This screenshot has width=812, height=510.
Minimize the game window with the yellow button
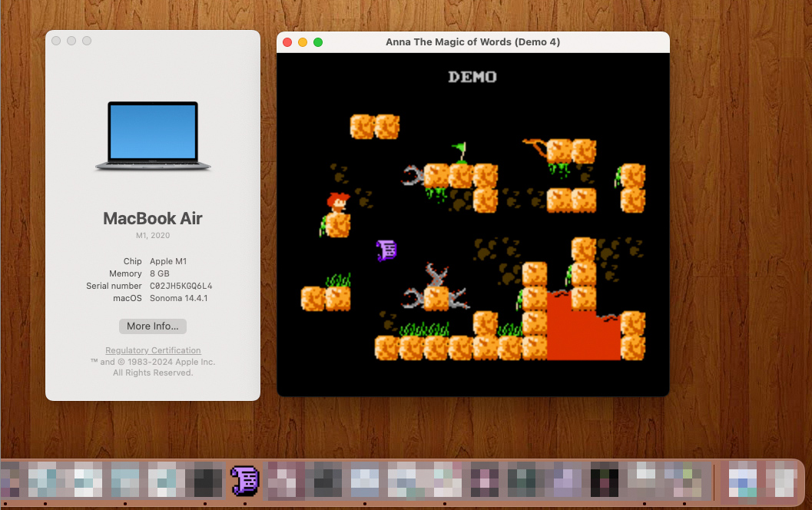click(x=303, y=42)
